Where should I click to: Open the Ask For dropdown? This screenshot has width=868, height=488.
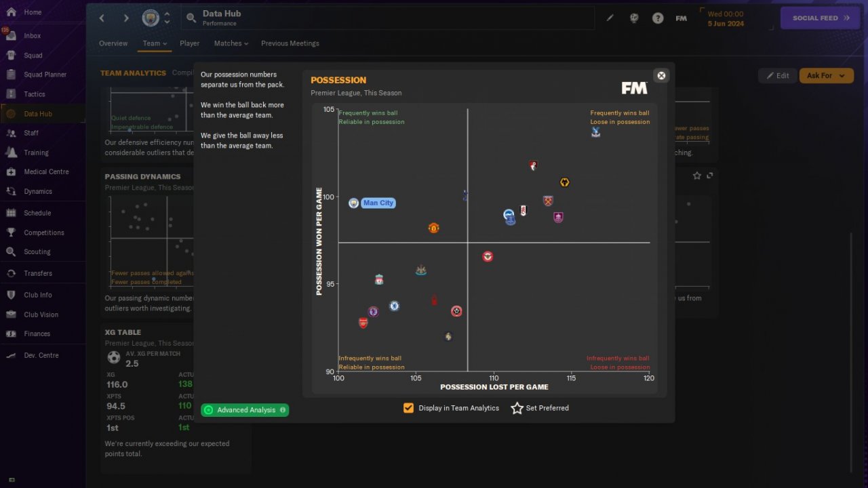(827, 76)
